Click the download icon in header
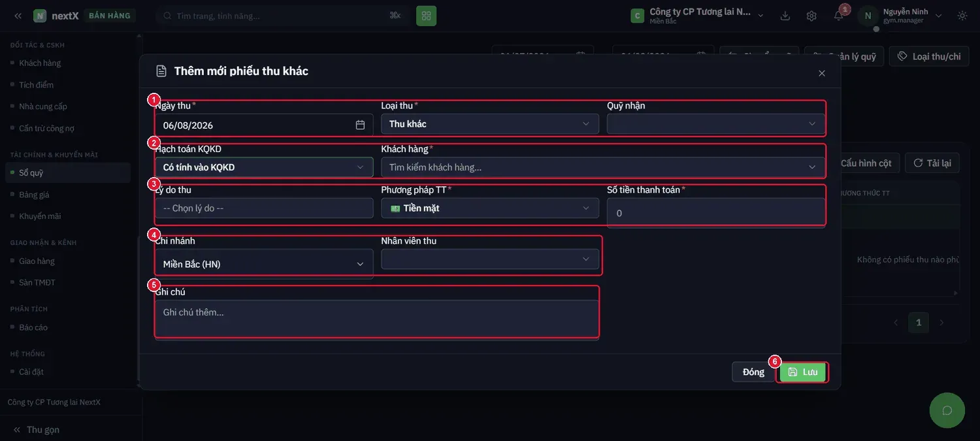Screen dimensions: 980x441 (785, 16)
